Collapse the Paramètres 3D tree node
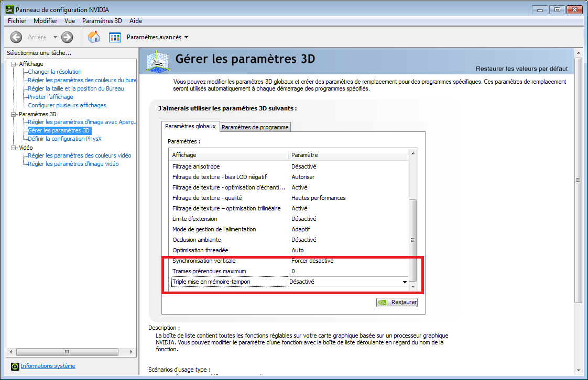 (x=14, y=114)
